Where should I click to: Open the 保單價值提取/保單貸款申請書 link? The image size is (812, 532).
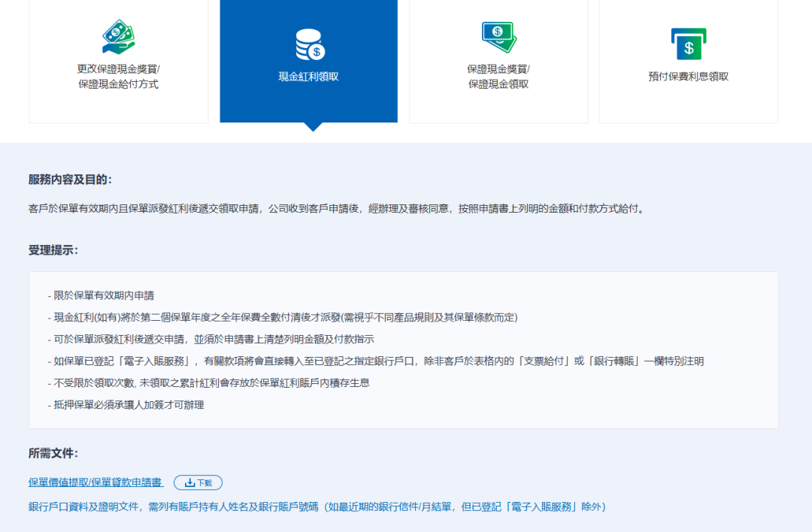(x=95, y=482)
